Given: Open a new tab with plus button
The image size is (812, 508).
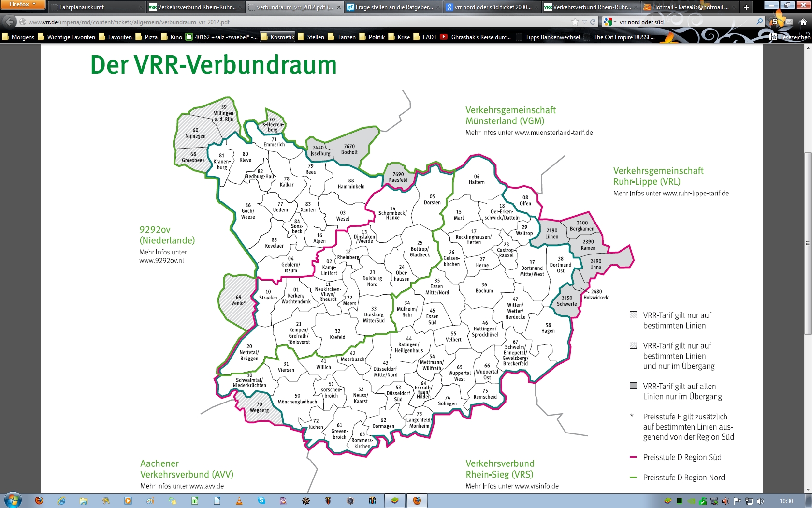Looking at the screenshot, I should click(746, 7).
